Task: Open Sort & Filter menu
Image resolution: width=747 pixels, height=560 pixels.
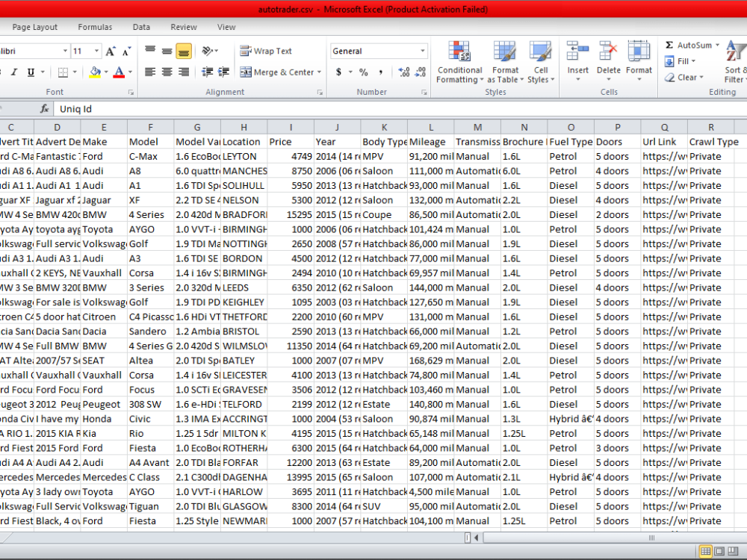Action: [x=736, y=63]
